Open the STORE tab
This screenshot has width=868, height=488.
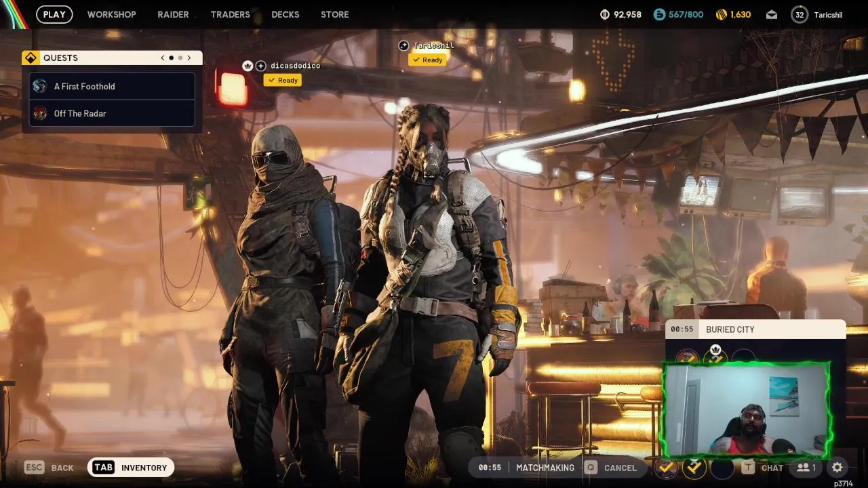(x=334, y=14)
